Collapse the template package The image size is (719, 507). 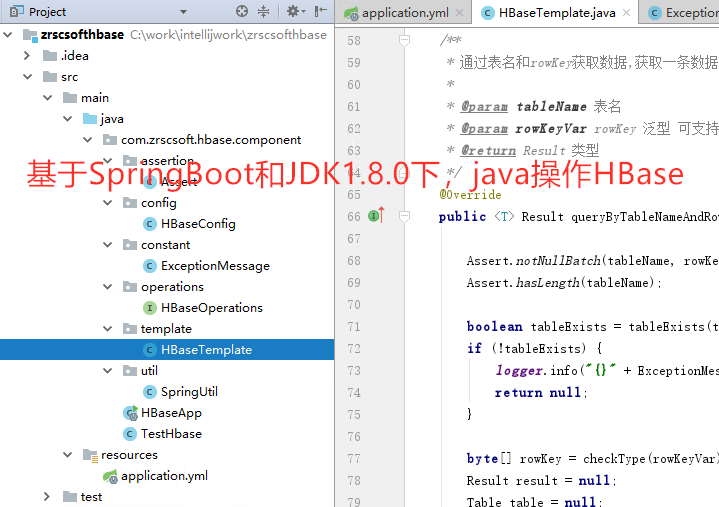pos(108,329)
